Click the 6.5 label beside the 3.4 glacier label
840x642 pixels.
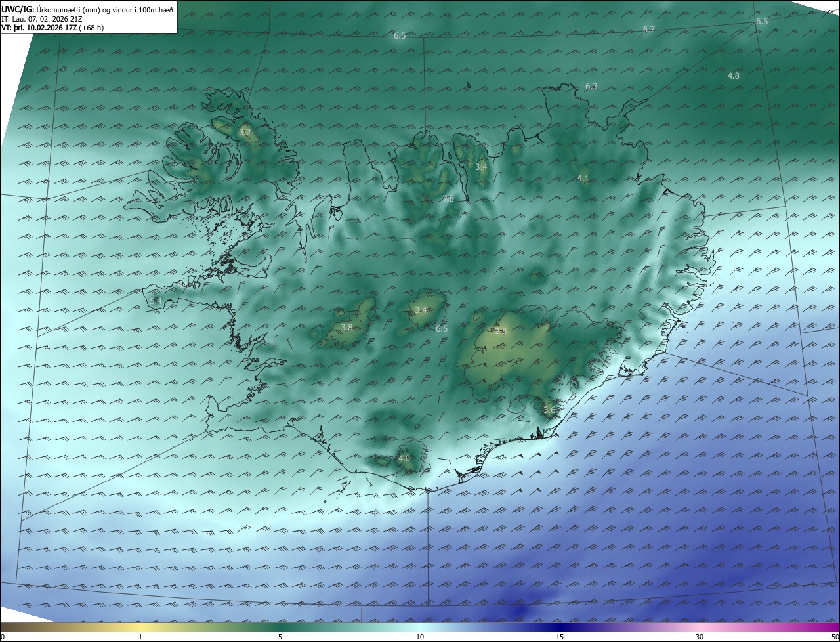click(x=442, y=328)
